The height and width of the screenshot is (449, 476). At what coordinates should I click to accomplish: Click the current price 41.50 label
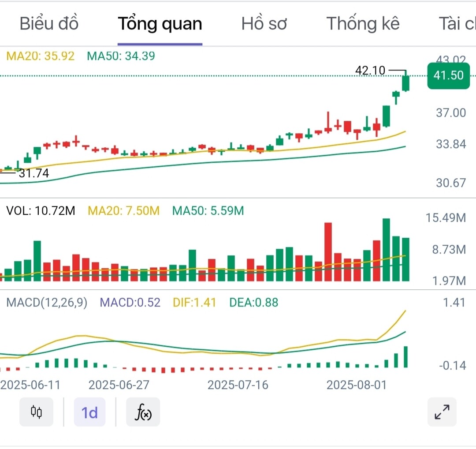448,75
